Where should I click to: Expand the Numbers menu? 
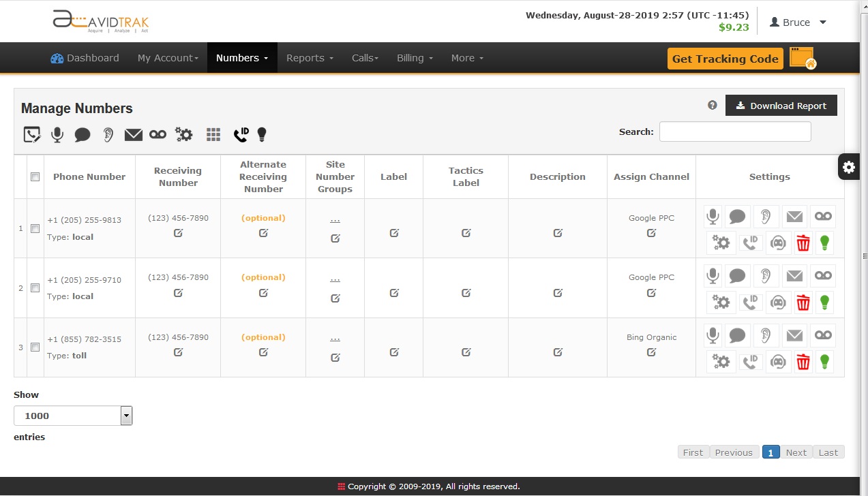click(242, 58)
